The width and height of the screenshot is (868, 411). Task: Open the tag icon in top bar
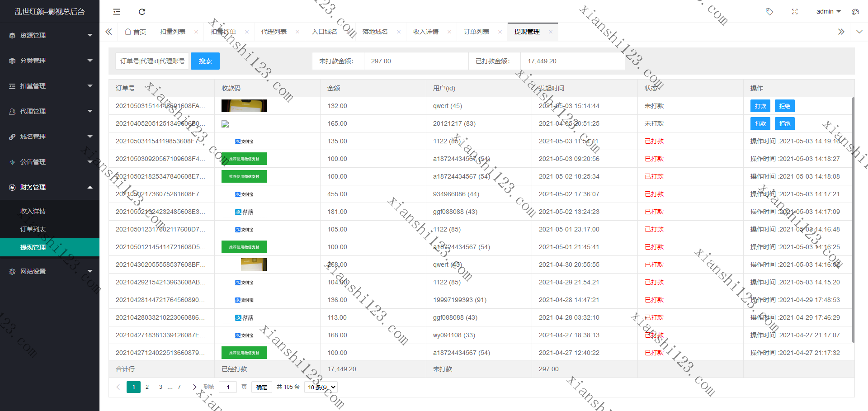769,12
